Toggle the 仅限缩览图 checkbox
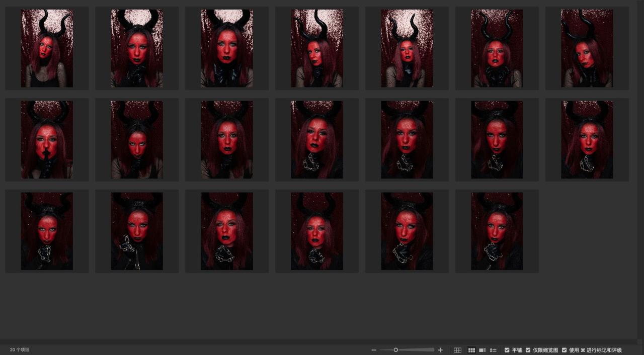Screen dimensions: 644x355 [x=528, y=350]
